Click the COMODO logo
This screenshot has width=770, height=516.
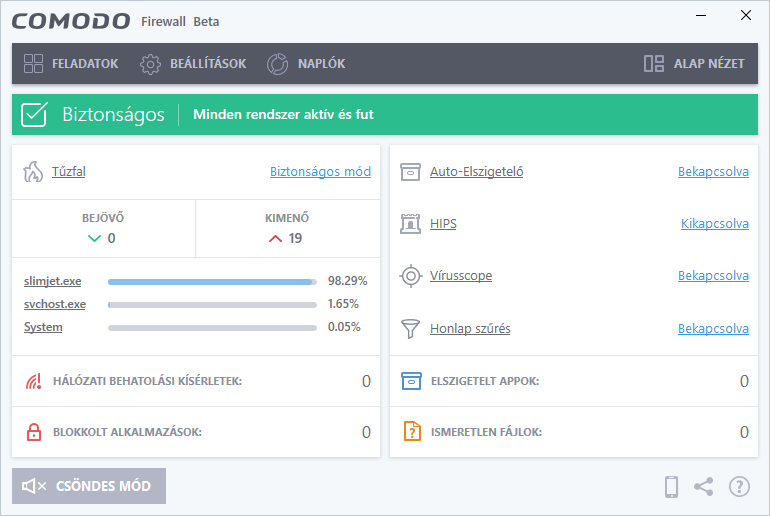click(x=71, y=21)
